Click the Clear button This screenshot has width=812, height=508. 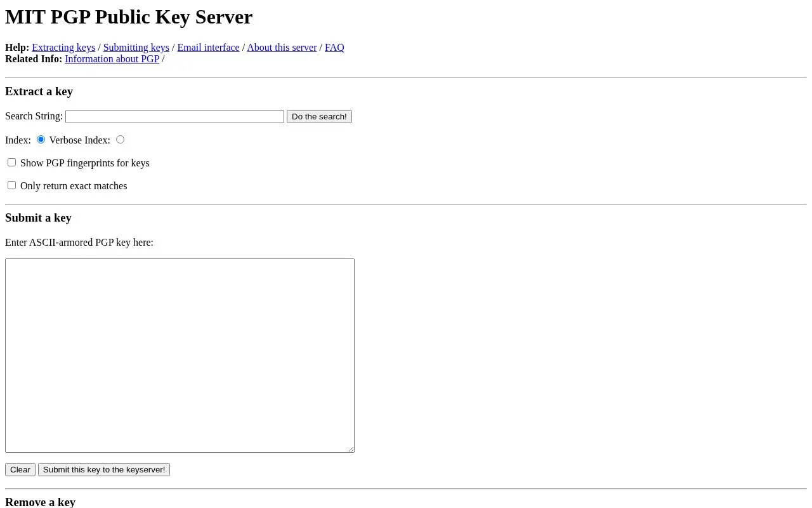pyautogui.click(x=20, y=470)
